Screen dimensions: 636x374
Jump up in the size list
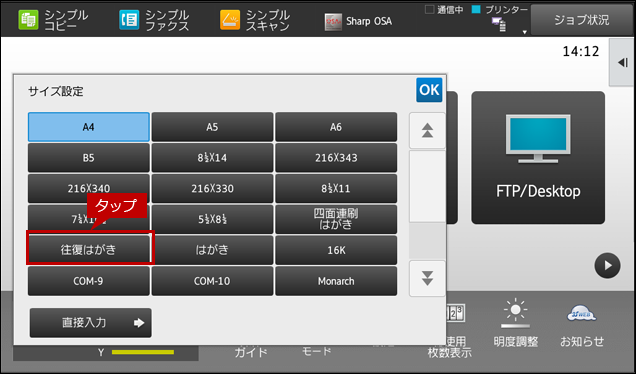427,131
